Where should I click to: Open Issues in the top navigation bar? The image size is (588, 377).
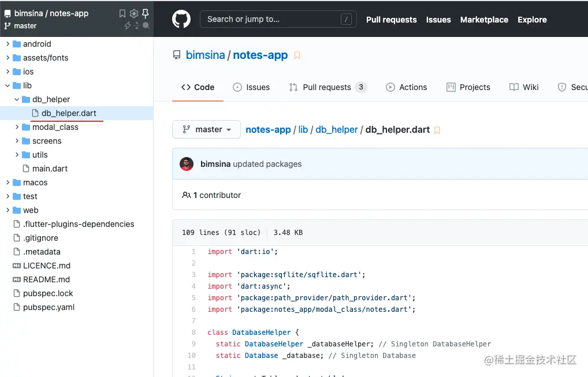tap(438, 20)
